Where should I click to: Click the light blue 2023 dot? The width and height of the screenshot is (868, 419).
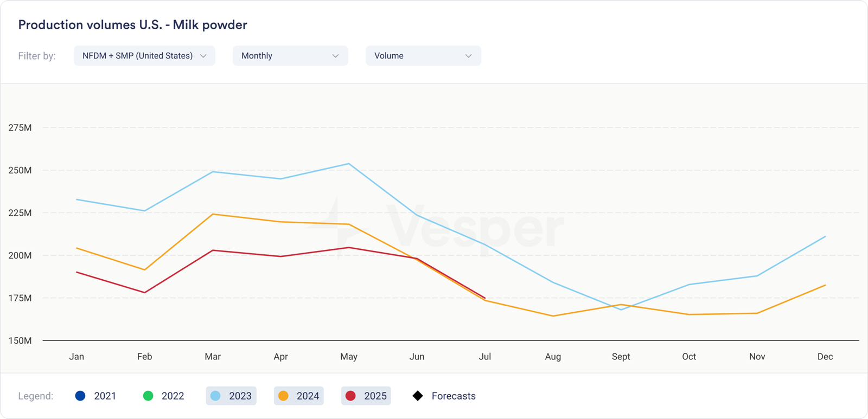click(215, 396)
